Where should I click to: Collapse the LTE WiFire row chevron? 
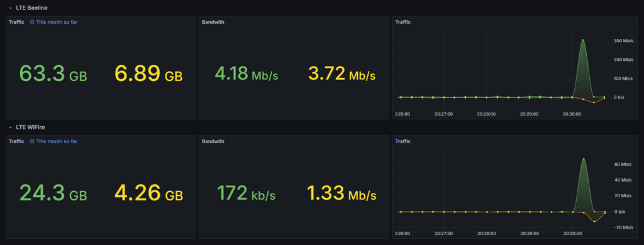(10, 128)
